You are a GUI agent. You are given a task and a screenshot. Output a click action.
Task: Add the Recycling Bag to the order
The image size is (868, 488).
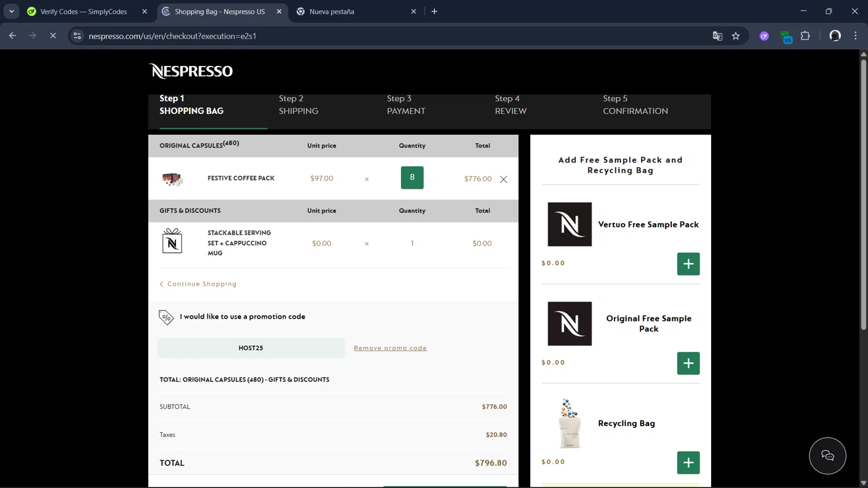point(688,463)
